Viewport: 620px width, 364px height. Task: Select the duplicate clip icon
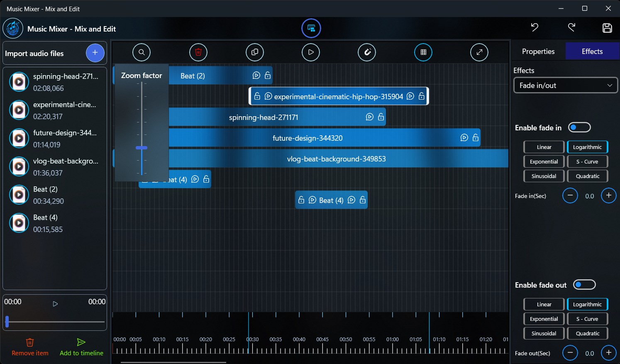click(254, 52)
